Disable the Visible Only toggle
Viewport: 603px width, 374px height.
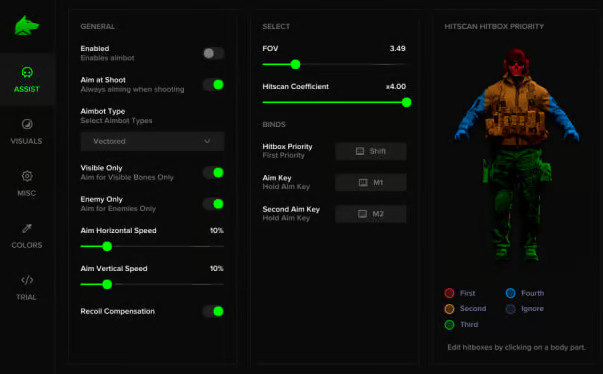pos(213,173)
